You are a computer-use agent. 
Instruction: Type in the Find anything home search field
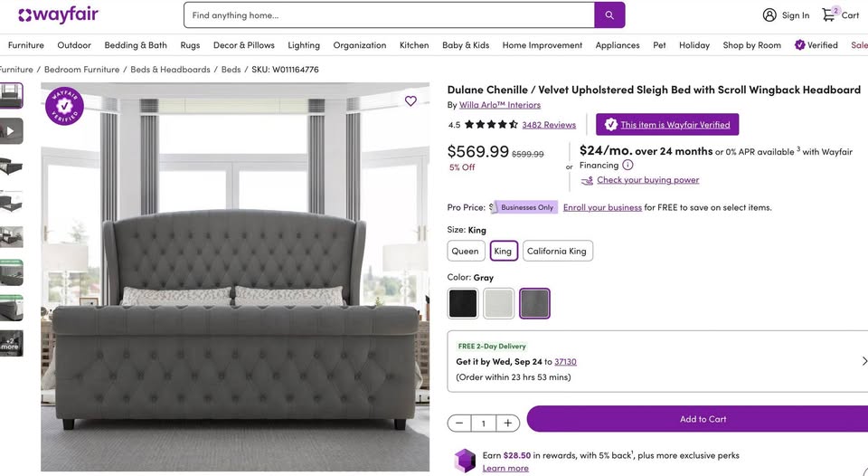389,15
